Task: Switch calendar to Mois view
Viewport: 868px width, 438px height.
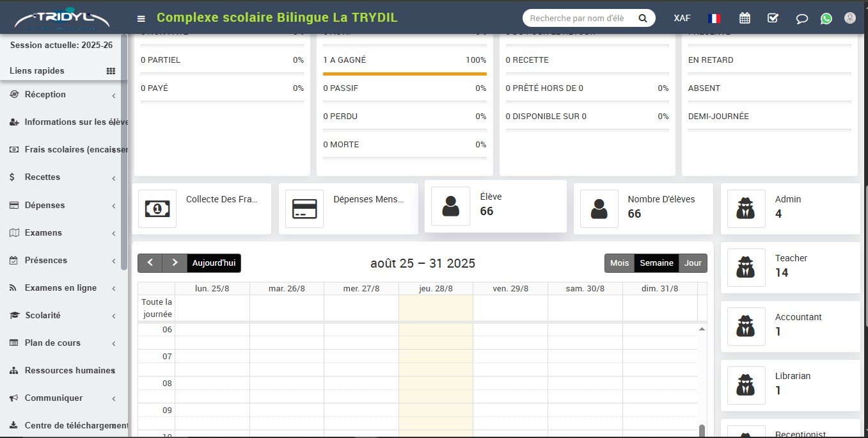Action: 619,263
